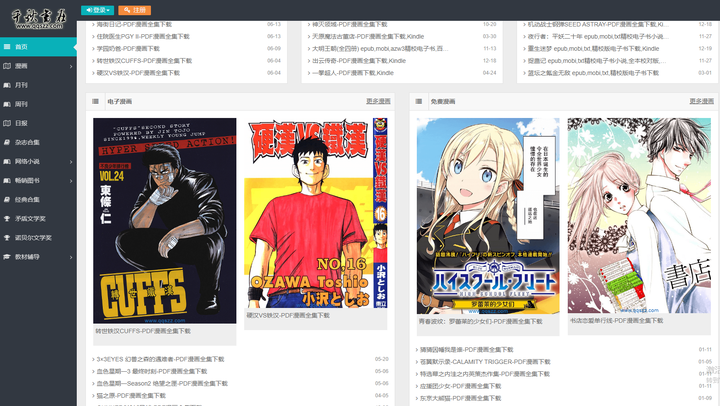
Task: Click the 月刊 book icon in sidebar
Action: (x=7, y=85)
